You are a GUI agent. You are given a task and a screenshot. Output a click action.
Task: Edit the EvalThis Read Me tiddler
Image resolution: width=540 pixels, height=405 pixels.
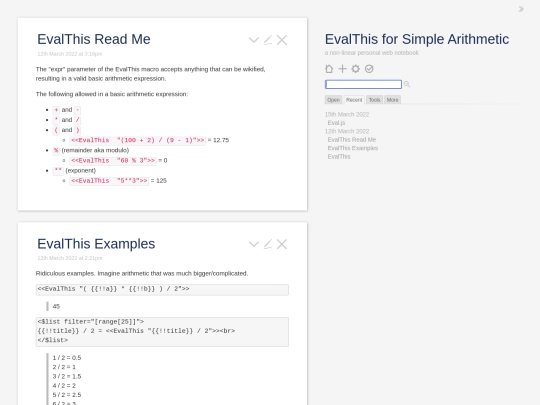pyautogui.click(x=268, y=40)
